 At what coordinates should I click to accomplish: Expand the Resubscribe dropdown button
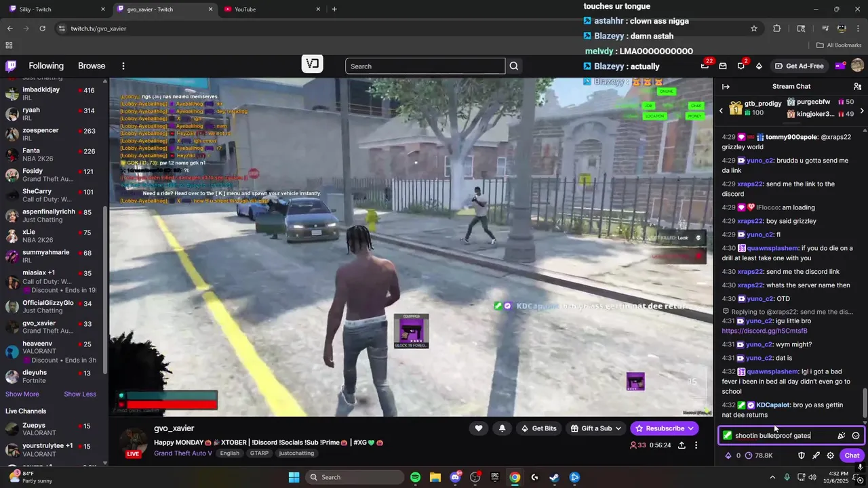665,428
